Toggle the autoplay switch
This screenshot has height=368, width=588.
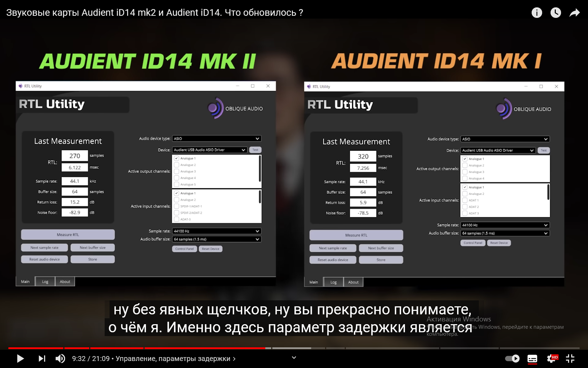pyautogui.click(x=512, y=359)
